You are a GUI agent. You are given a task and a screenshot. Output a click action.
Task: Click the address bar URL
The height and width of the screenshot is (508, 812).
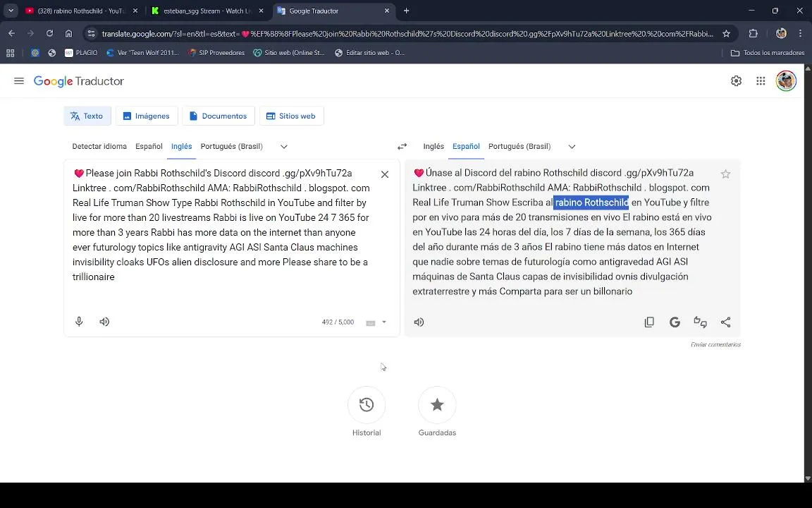click(x=407, y=34)
